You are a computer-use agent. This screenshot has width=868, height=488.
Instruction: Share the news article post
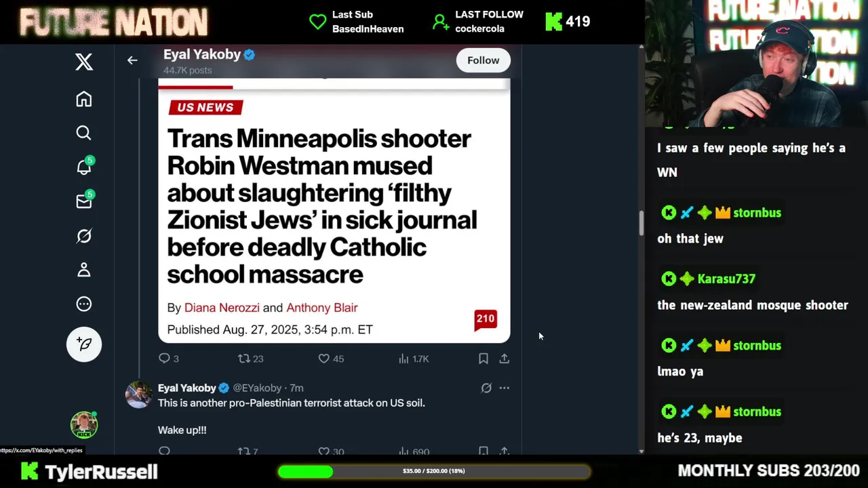[505, 359]
